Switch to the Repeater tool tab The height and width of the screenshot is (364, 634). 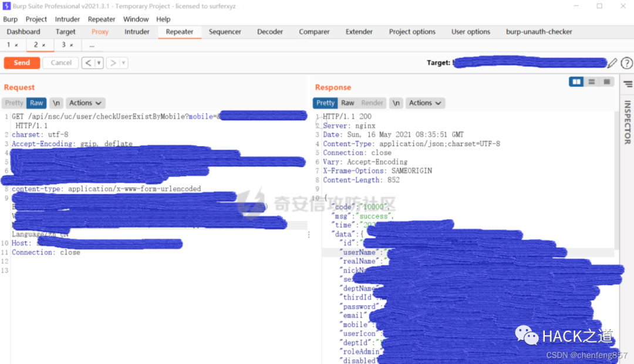point(180,32)
